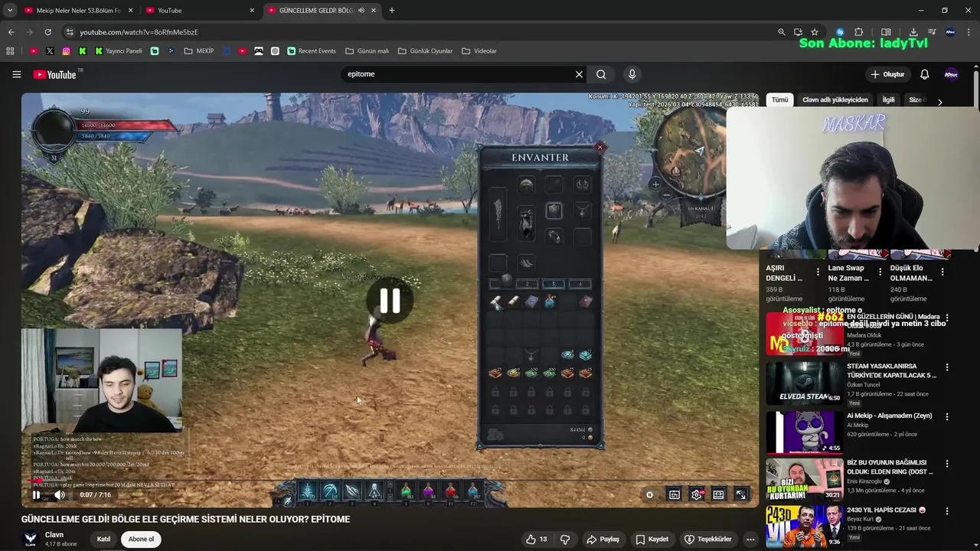This screenshot has width=980, height=551.
Task: Open the video player settings gear
Action: 697,495
